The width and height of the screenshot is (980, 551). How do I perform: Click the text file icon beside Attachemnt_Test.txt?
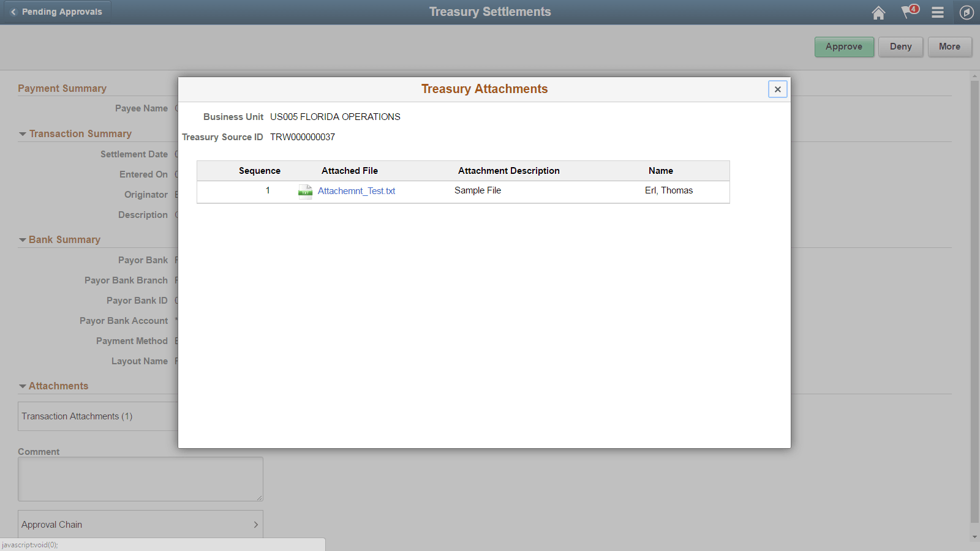click(x=304, y=191)
